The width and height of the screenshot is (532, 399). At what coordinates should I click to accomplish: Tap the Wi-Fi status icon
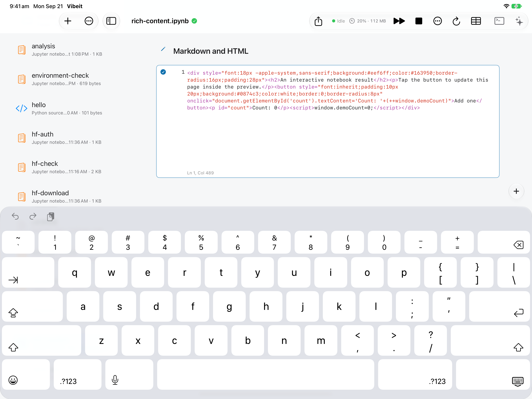(x=506, y=6)
